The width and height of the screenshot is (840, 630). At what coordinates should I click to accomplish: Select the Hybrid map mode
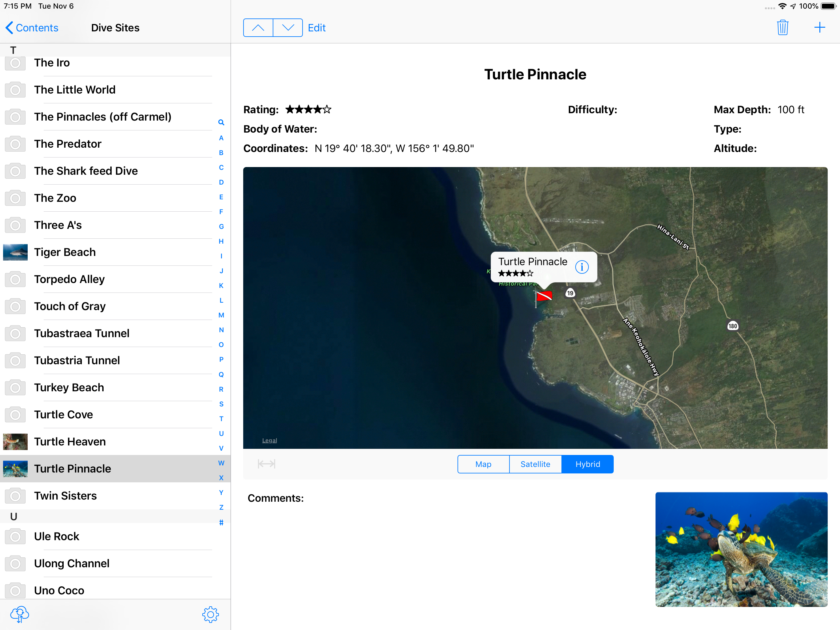pos(587,464)
